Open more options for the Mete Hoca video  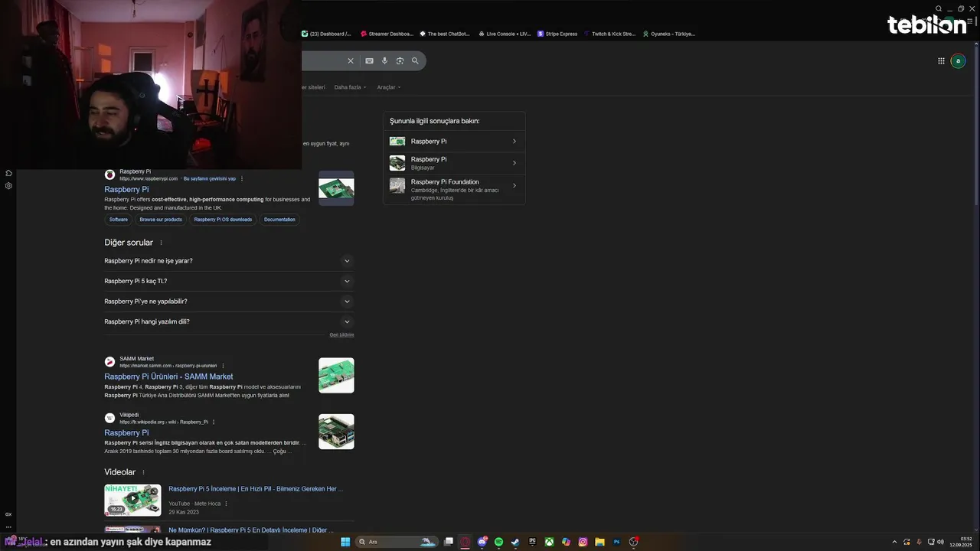[x=227, y=504]
